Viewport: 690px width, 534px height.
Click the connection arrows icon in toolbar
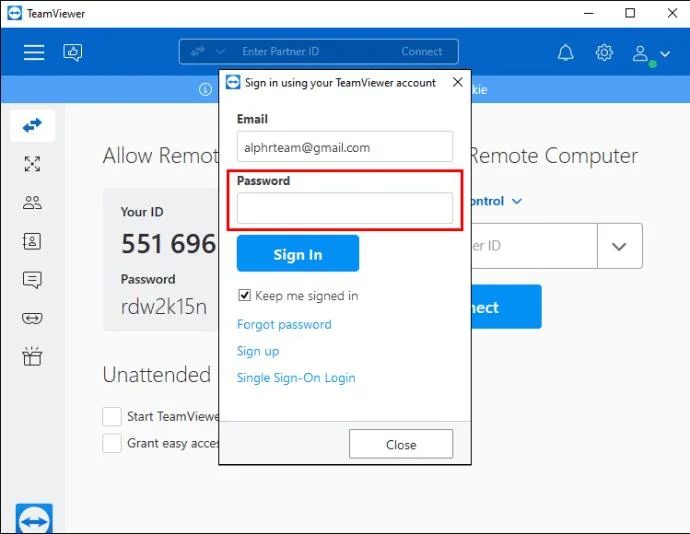point(198,51)
